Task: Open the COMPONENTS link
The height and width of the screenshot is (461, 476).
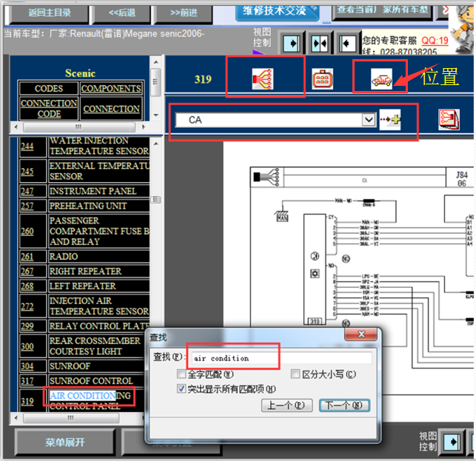Action: point(111,88)
